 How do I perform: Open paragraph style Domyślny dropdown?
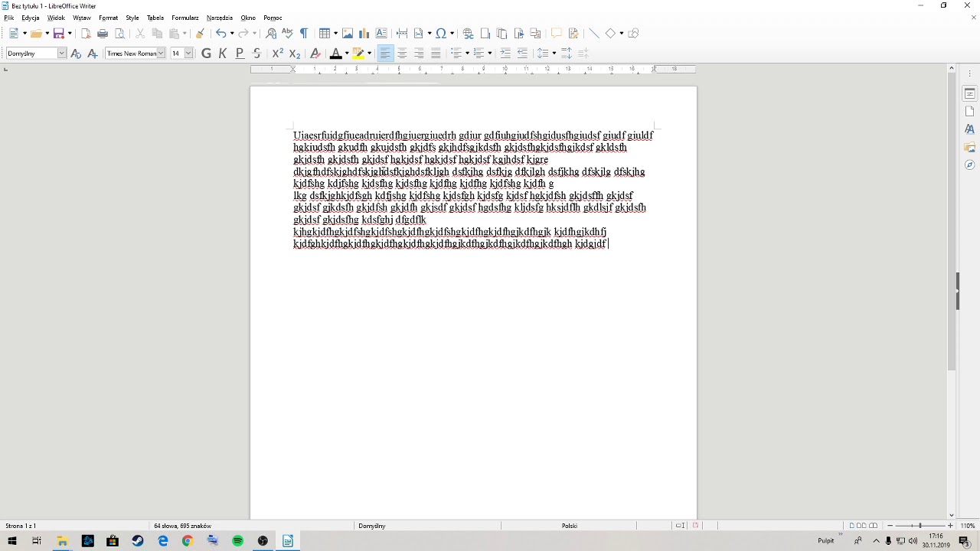tap(61, 54)
